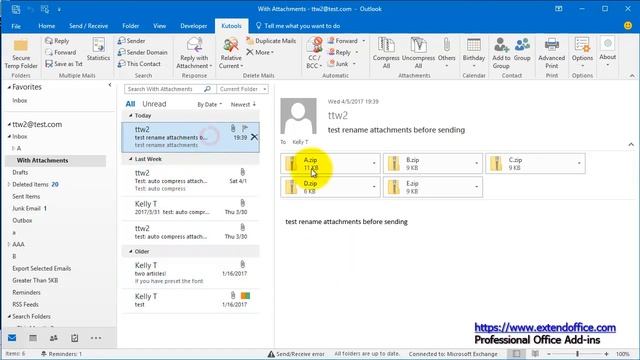
Task: Open the More dropdown in Delete Mails
Action: point(260,52)
